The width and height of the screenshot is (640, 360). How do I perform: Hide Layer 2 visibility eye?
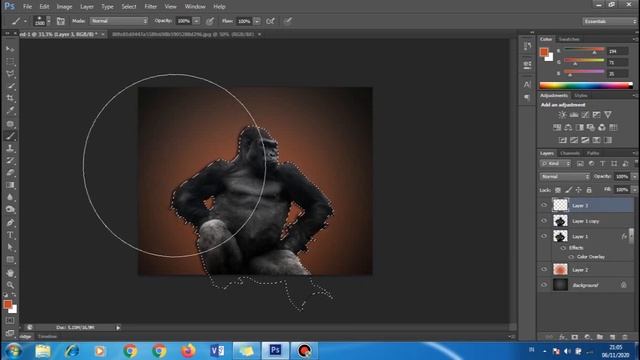[544, 269]
